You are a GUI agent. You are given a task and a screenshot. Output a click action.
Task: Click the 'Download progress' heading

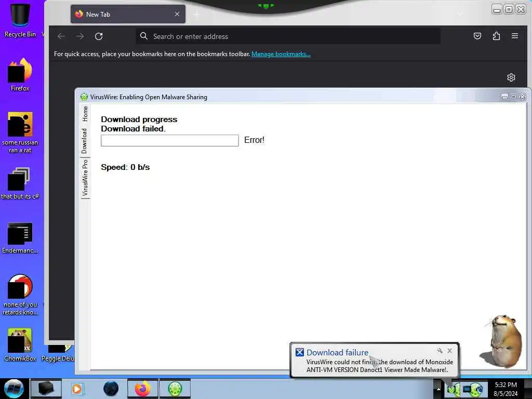139,119
